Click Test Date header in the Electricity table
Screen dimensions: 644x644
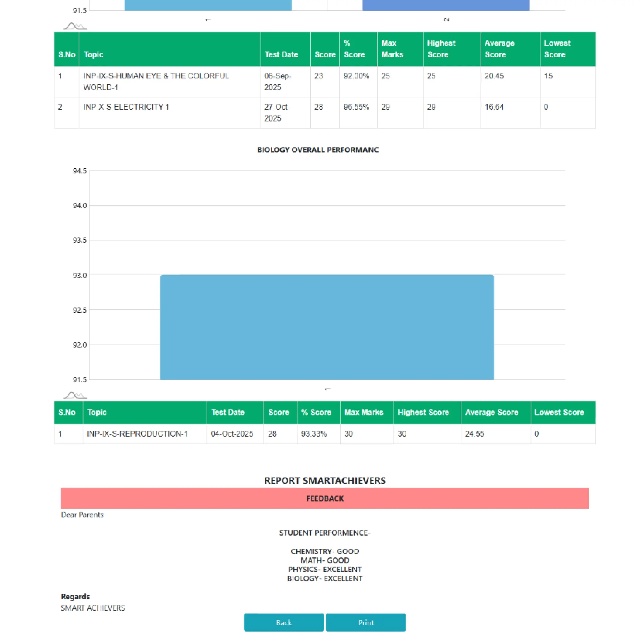pyautogui.click(x=281, y=54)
